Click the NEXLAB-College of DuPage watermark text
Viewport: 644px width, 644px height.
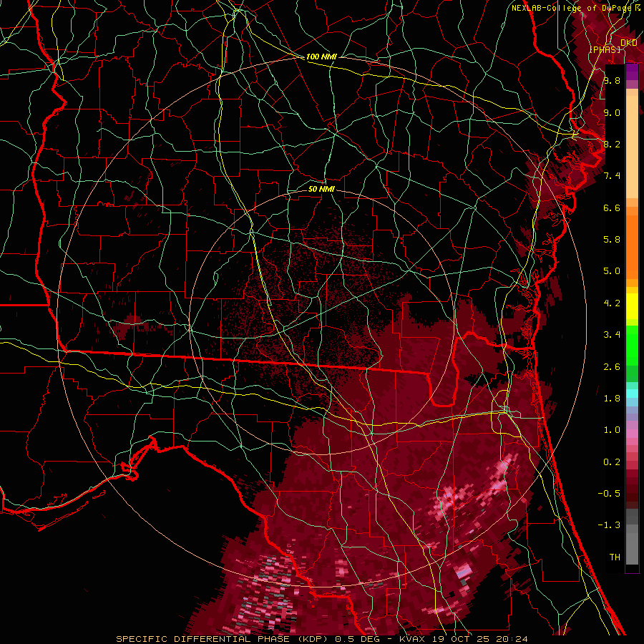coord(572,8)
